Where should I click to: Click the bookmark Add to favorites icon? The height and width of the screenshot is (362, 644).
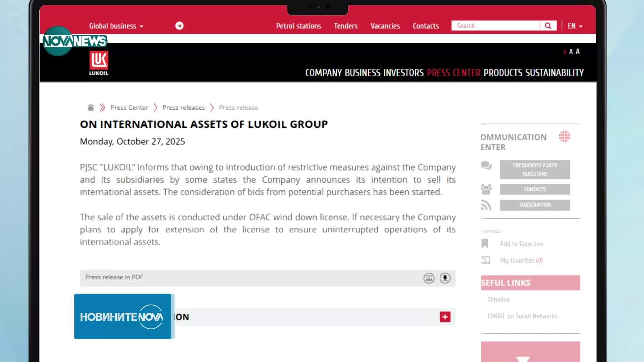[x=485, y=244]
